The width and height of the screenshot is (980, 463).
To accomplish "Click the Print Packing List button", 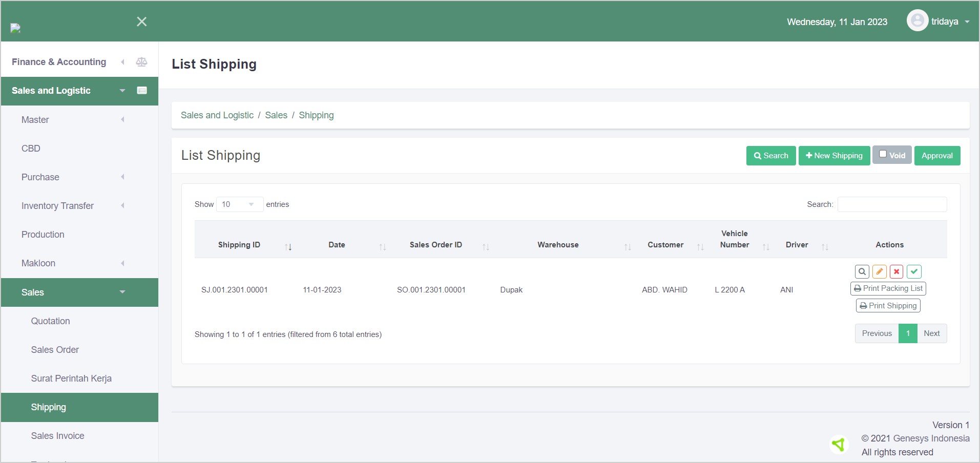I will pyautogui.click(x=888, y=288).
